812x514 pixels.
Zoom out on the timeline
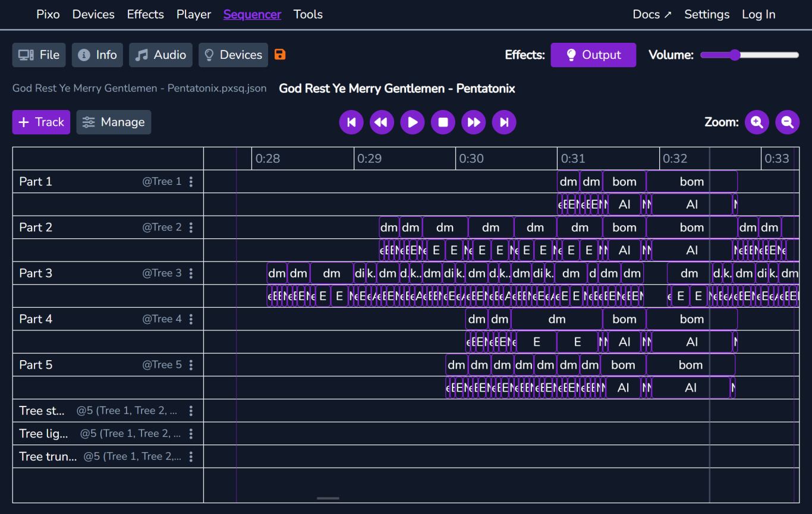coord(787,122)
